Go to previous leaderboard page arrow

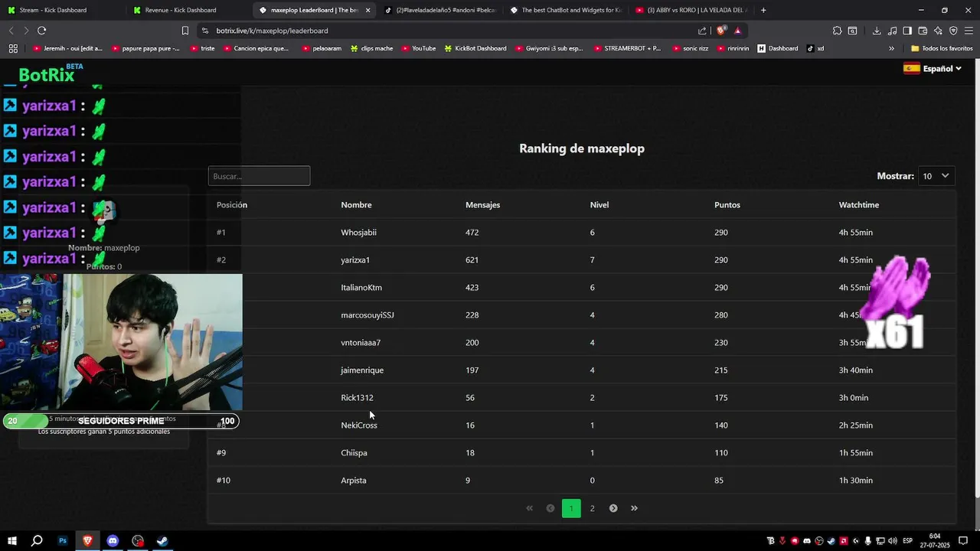(x=550, y=508)
